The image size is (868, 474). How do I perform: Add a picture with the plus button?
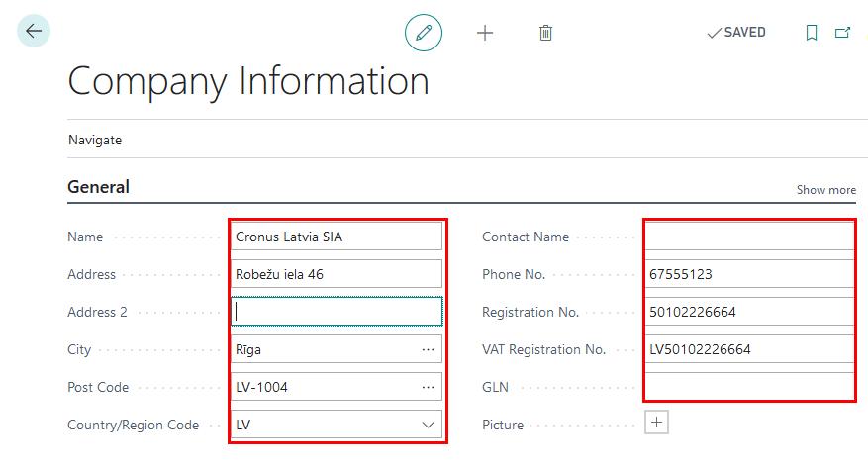pyautogui.click(x=656, y=423)
